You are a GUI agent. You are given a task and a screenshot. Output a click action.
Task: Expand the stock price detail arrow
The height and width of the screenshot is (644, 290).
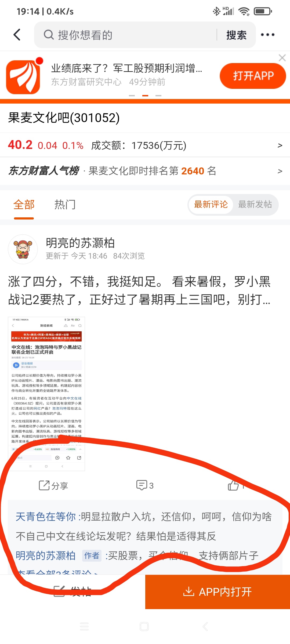coord(280,145)
